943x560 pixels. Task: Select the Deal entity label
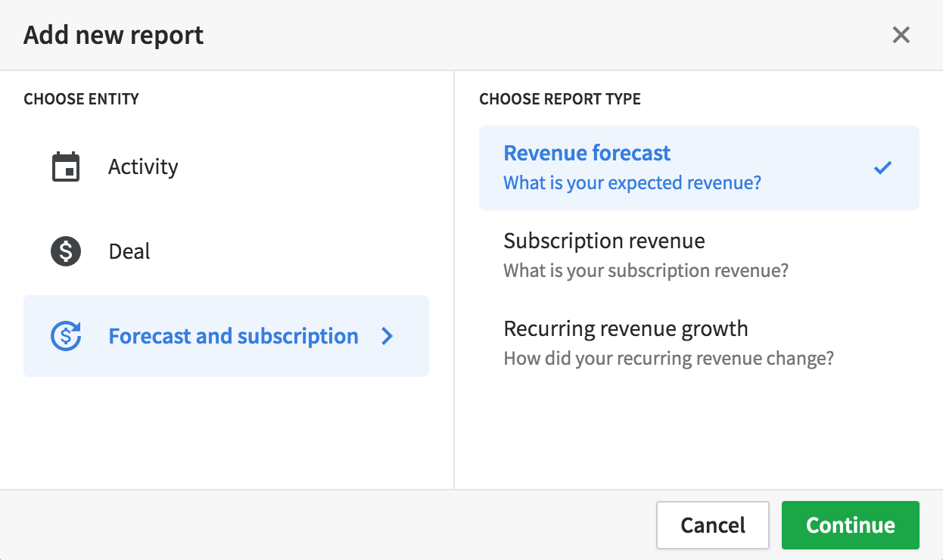click(x=129, y=251)
